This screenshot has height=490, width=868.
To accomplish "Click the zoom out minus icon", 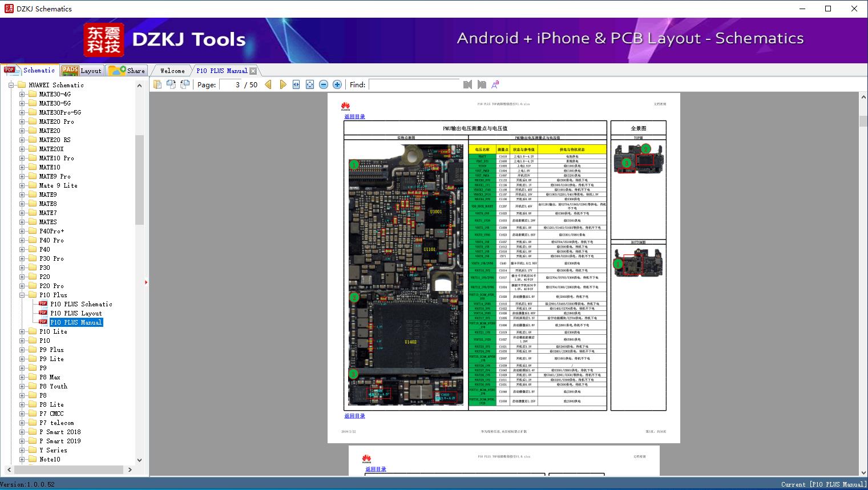I will pos(324,84).
